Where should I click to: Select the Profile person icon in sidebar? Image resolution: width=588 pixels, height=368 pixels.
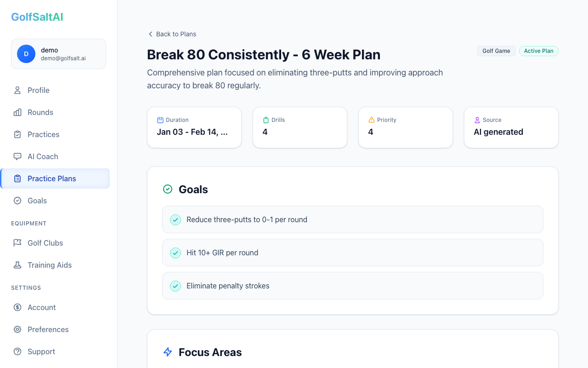pos(17,90)
